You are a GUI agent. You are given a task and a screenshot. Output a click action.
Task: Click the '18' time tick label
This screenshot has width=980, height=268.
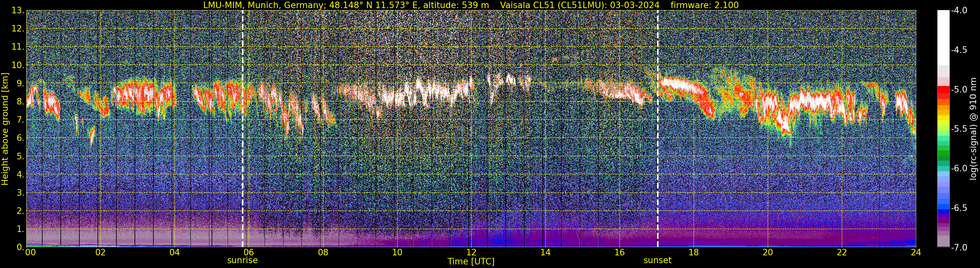[694, 252]
